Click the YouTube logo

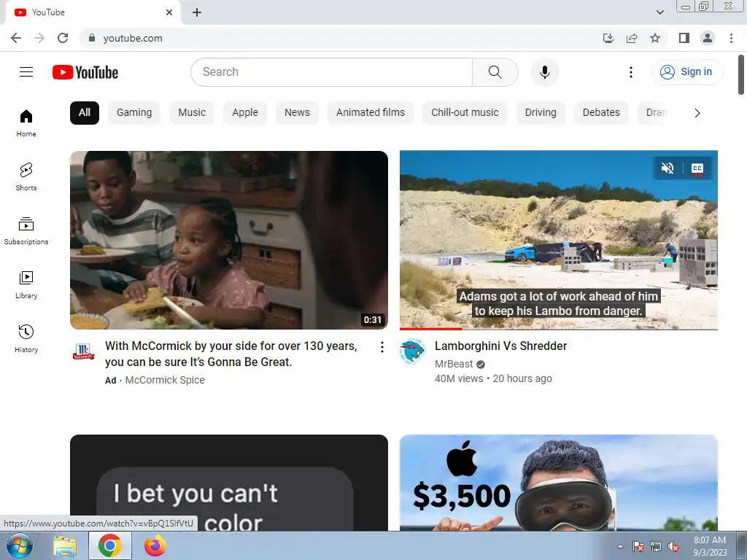(85, 72)
